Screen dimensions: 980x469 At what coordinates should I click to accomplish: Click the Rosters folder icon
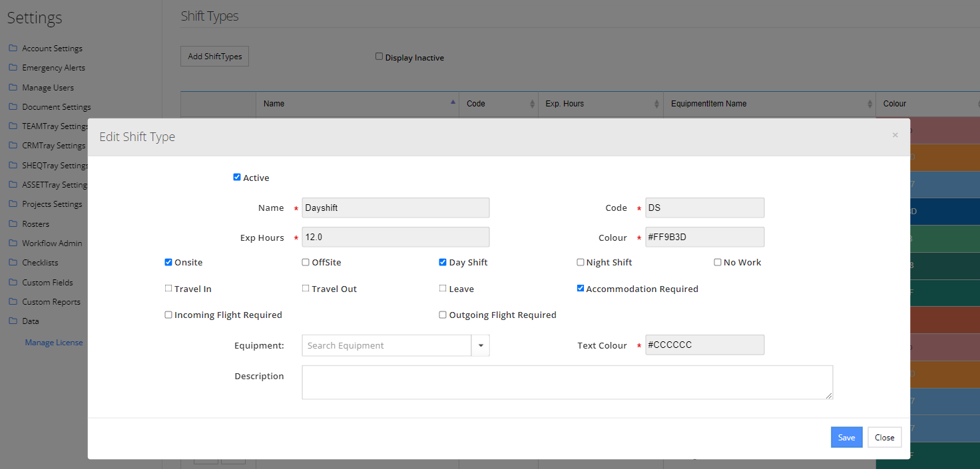(x=13, y=224)
